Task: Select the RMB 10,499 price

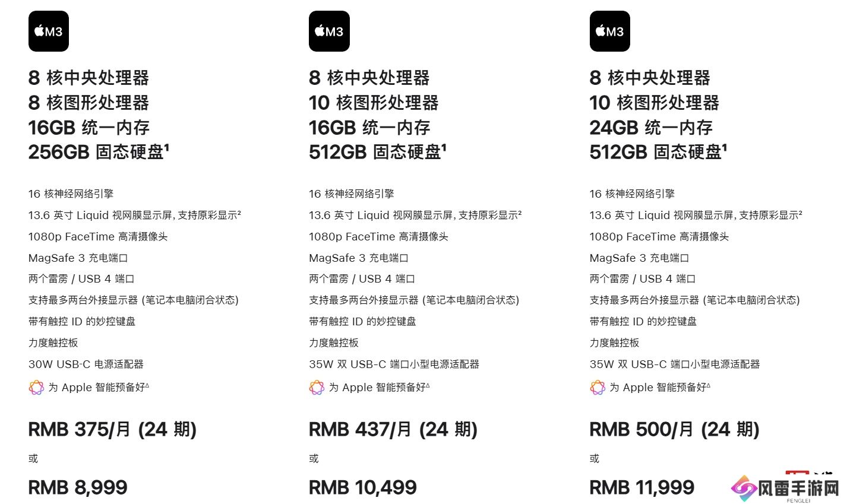Action: pos(362,487)
